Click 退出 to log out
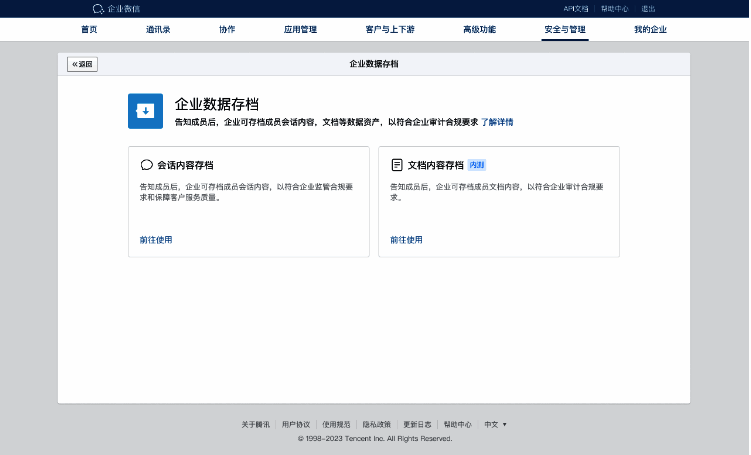 tap(648, 9)
